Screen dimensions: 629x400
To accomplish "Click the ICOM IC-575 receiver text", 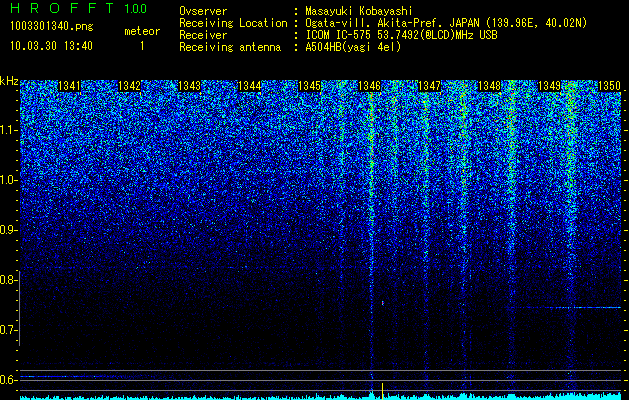I will click(x=401, y=35).
